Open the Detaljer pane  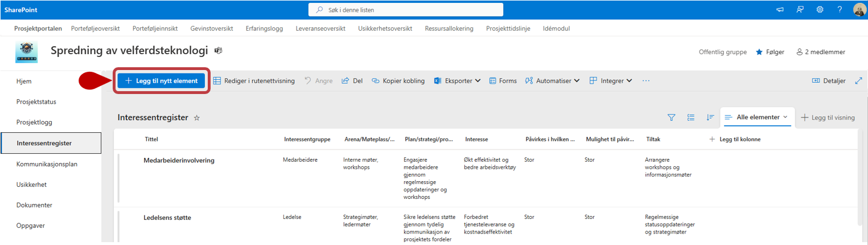pos(828,81)
